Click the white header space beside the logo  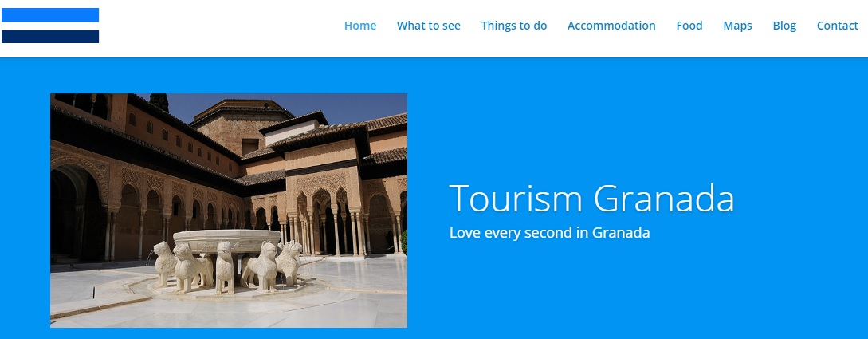click(222, 28)
